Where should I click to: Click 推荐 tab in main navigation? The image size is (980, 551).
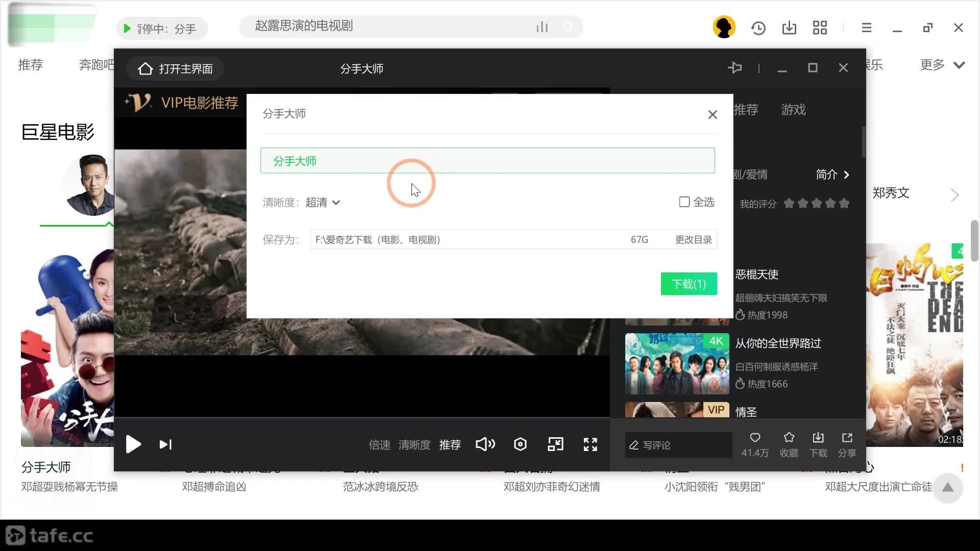tap(31, 65)
